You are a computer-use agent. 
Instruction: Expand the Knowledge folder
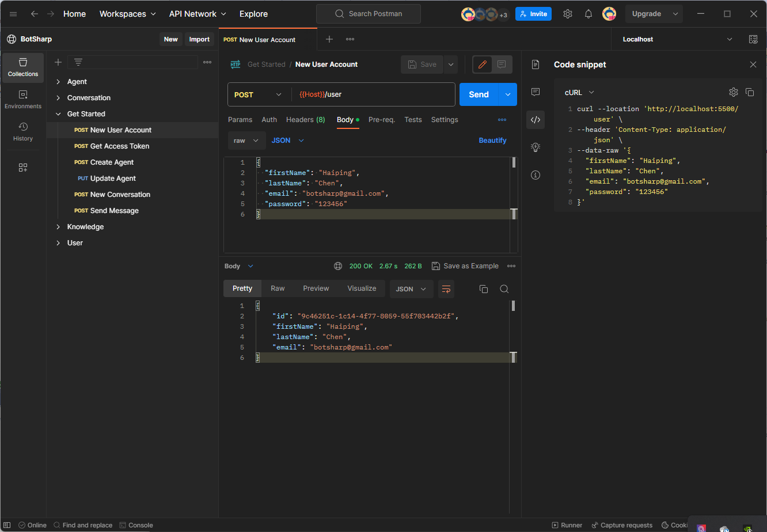[x=58, y=227]
